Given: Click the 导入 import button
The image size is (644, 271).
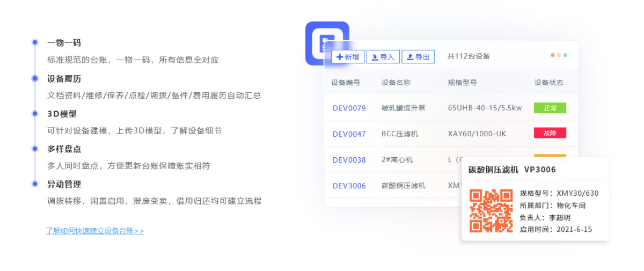Looking at the screenshot, I should 383,57.
